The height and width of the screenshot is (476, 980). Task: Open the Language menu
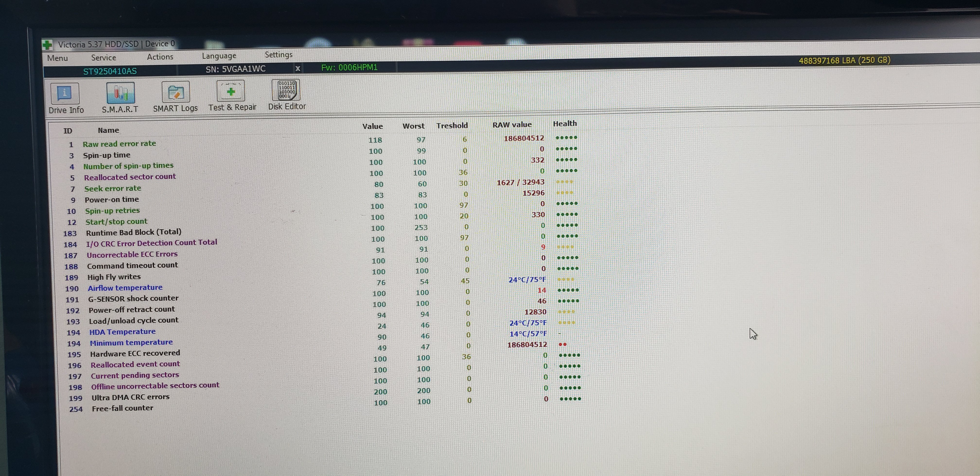pyautogui.click(x=219, y=56)
